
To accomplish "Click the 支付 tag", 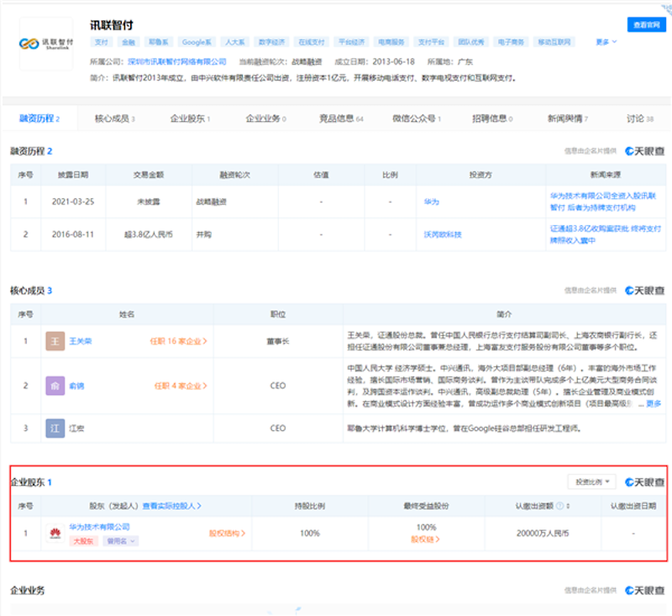I will tap(102, 42).
